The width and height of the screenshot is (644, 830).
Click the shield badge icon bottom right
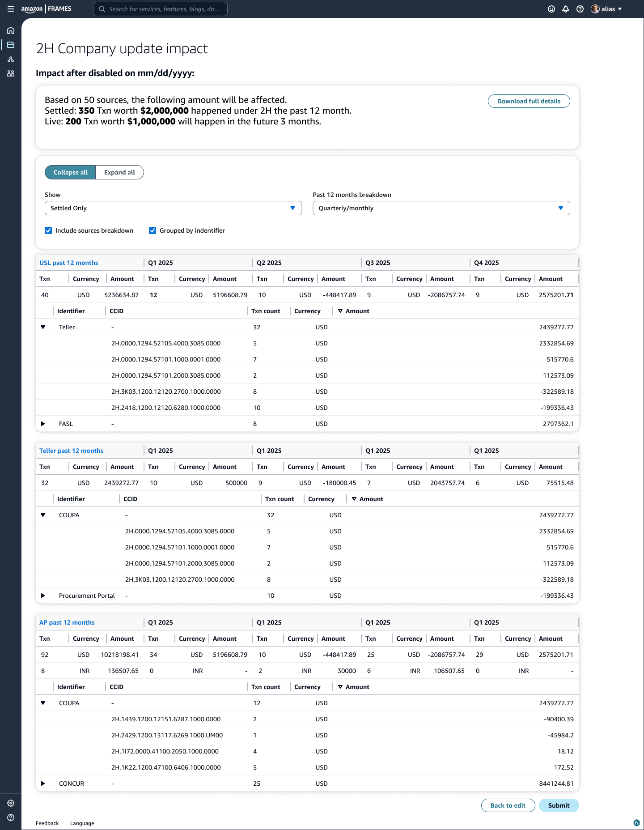636,822
